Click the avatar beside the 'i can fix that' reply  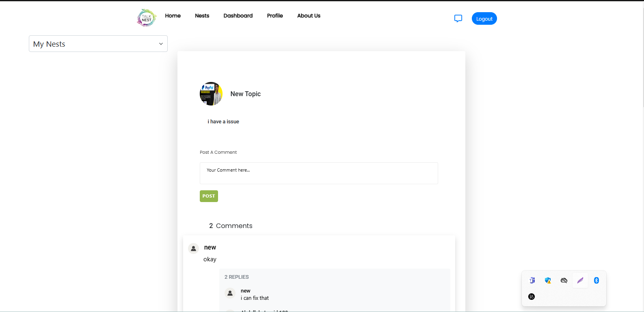pos(230,293)
